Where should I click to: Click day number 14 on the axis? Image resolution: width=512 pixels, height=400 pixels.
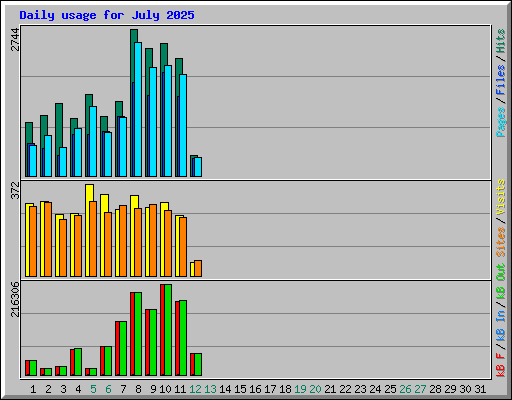(225, 389)
